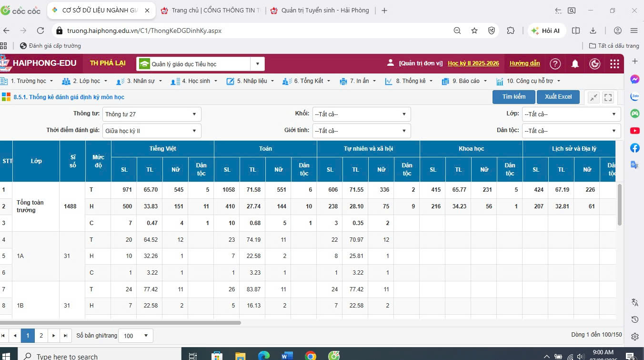Click the Xuất Excel button

coord(558,97)
